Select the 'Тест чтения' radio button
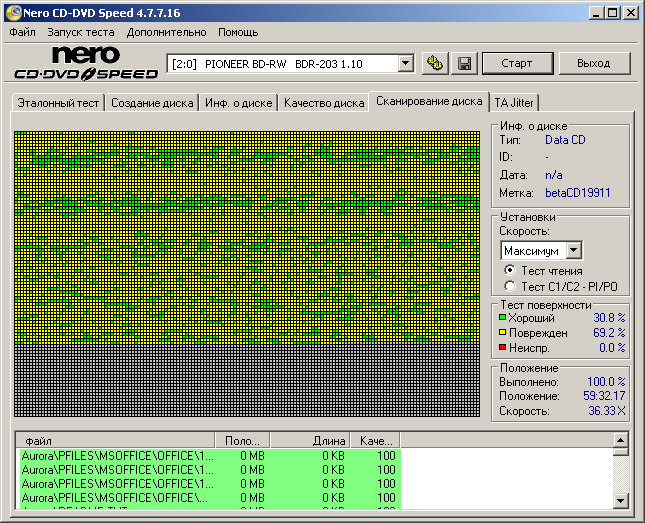 click(511, 270)
